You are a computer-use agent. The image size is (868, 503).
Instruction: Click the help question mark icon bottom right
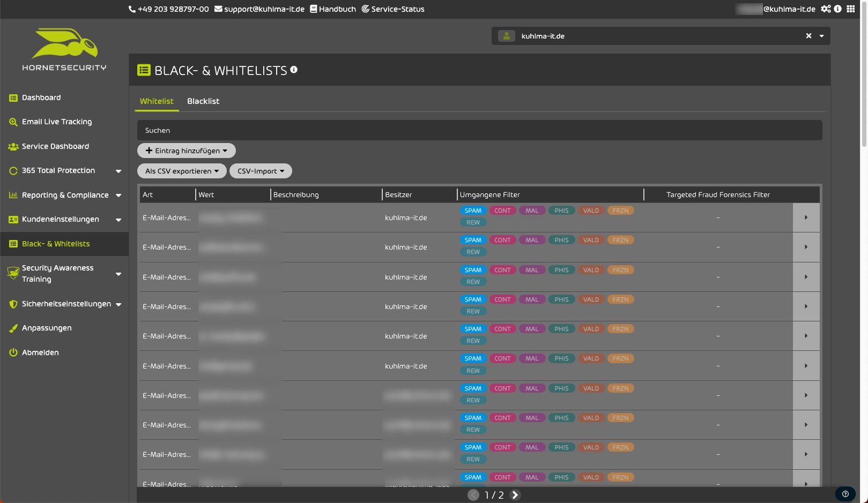pos(845,494)
